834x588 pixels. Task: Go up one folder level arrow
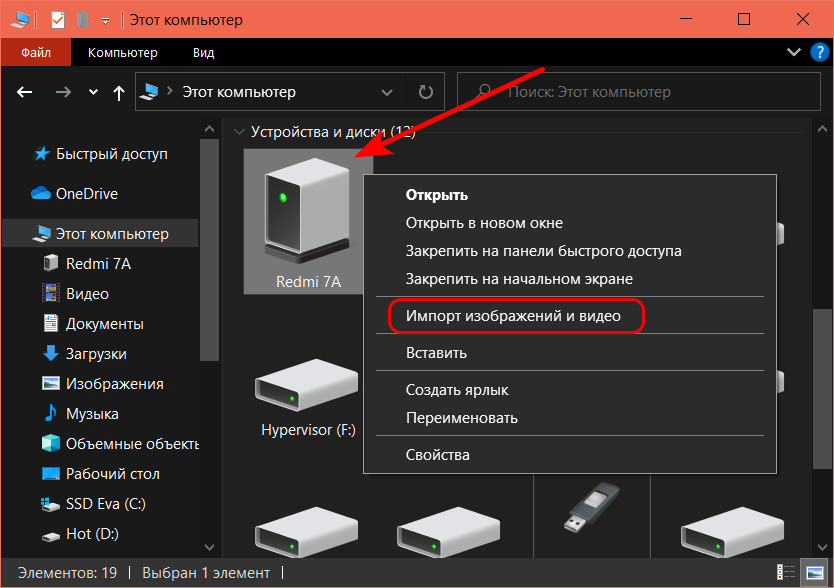(x=119, y=92)
